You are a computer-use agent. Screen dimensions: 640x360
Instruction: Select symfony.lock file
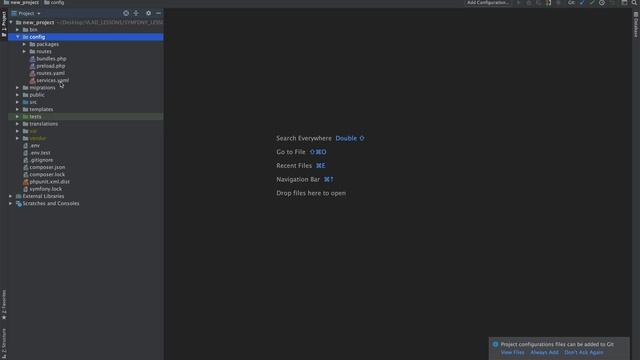click(x=46, y=189)
